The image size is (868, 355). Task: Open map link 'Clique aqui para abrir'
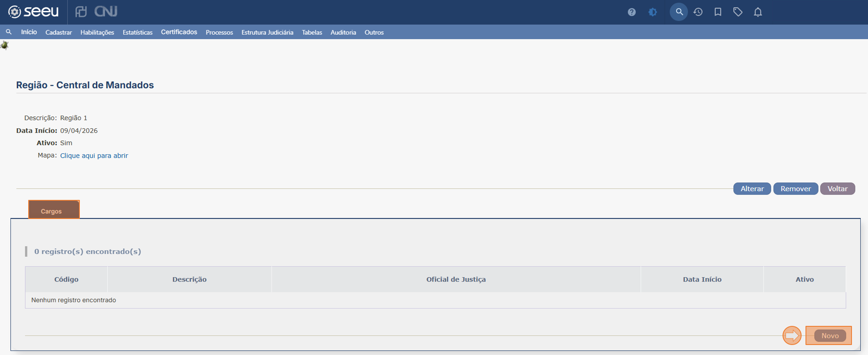click(x=94, y=156)
